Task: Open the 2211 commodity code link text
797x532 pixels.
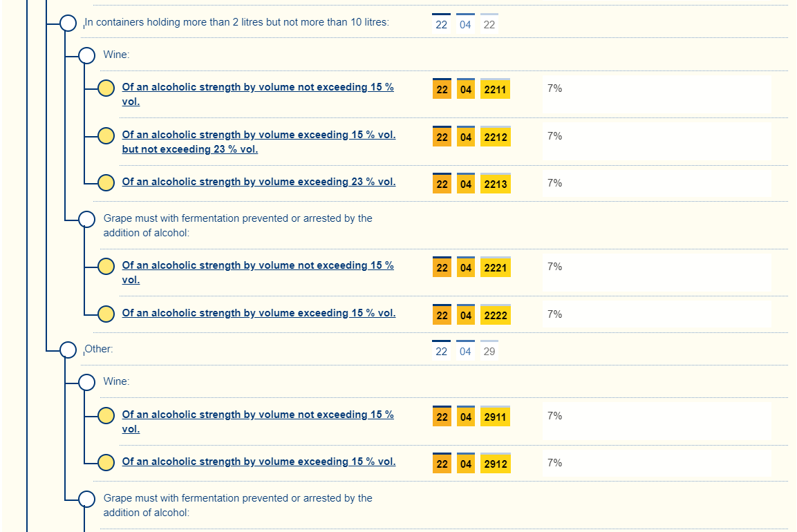Action: [258, 88]
